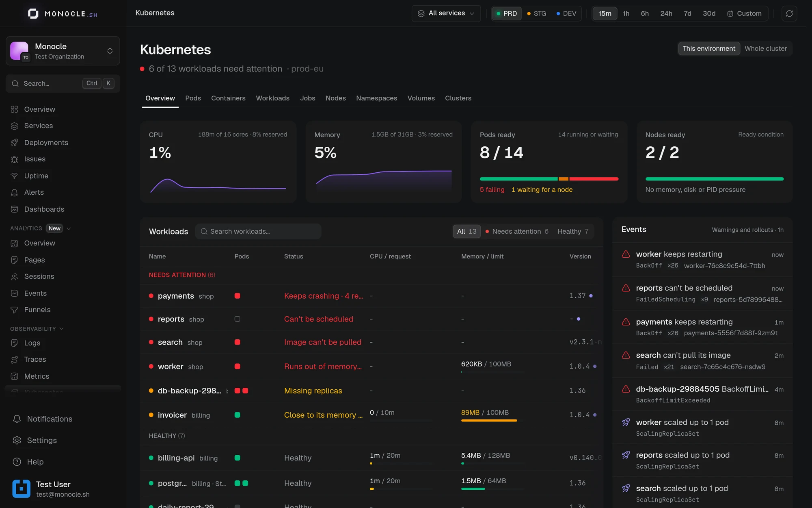Image resolution: width=812 pixels, height=508 pixels.
Task: Click the Settings gear icon
Action: click(17, 441)
